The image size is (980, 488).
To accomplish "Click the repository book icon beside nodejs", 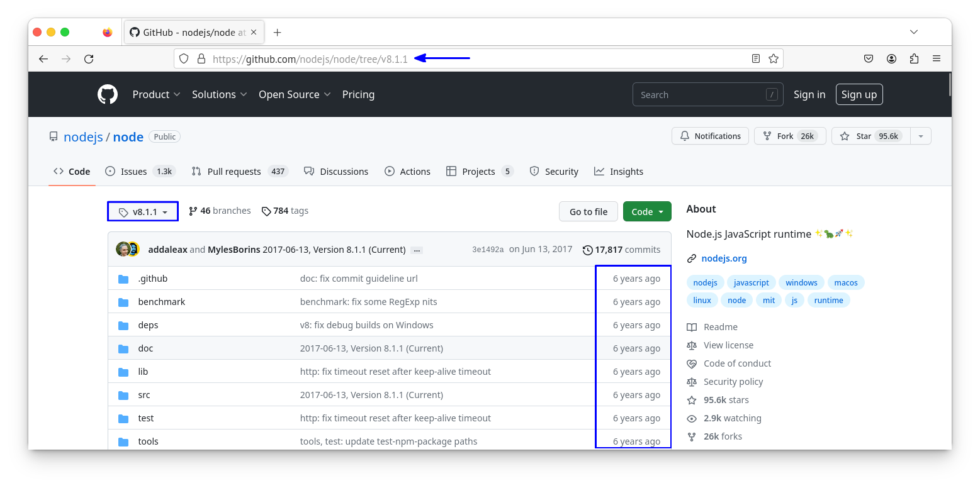I will [54, 136].
